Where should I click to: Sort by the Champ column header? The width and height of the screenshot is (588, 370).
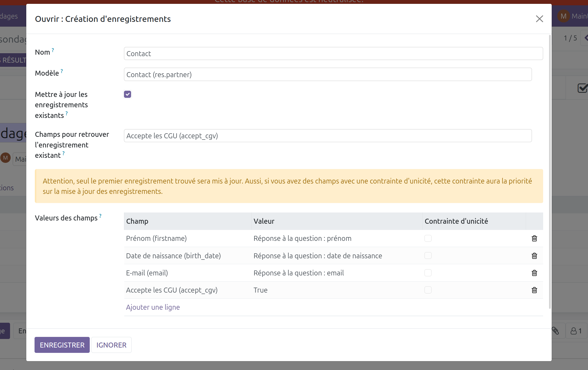pyautogui.click(x=137, y=221)
